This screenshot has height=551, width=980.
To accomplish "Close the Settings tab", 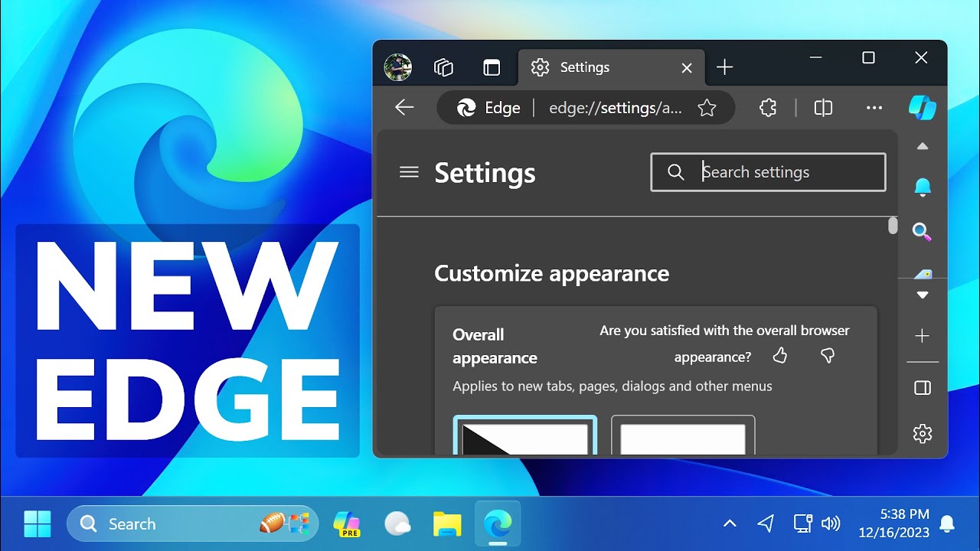I will coord(687,68).
